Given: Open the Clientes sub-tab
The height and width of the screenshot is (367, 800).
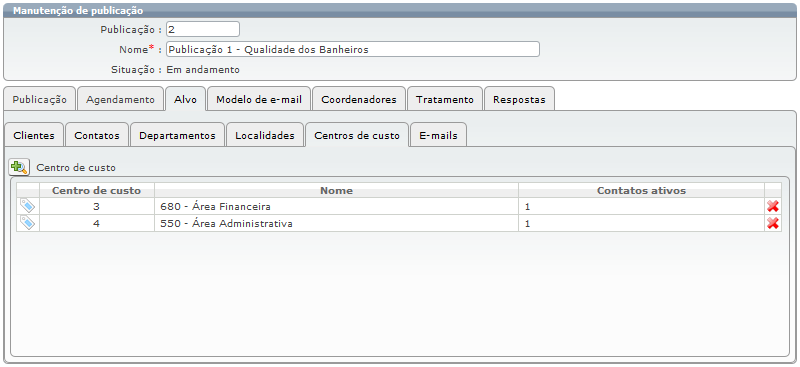Looking at the screenshot, I should click(34, 135).
